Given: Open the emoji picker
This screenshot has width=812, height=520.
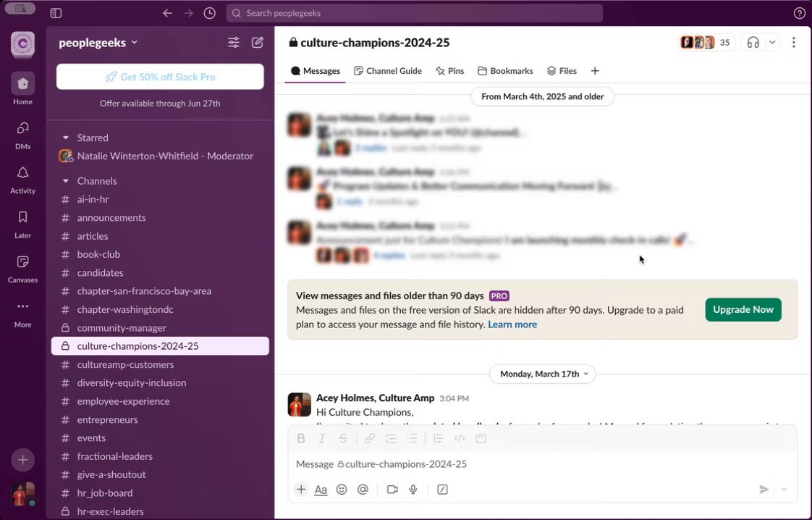Looking at the screenshot, I should click(342, 490).
